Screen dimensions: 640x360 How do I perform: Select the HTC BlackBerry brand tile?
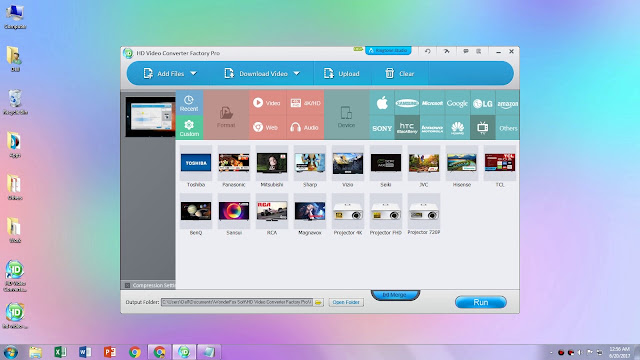click(407, 128)
